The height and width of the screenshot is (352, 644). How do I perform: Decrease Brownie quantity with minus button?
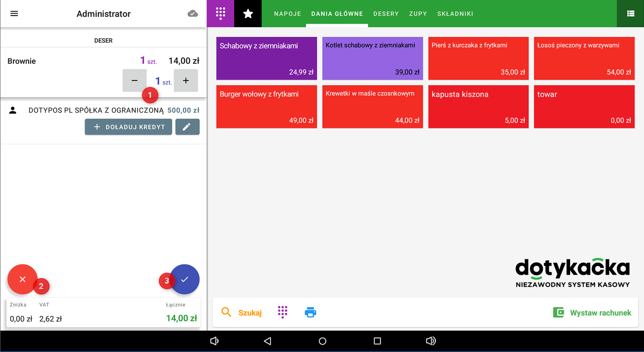[135, 80]
